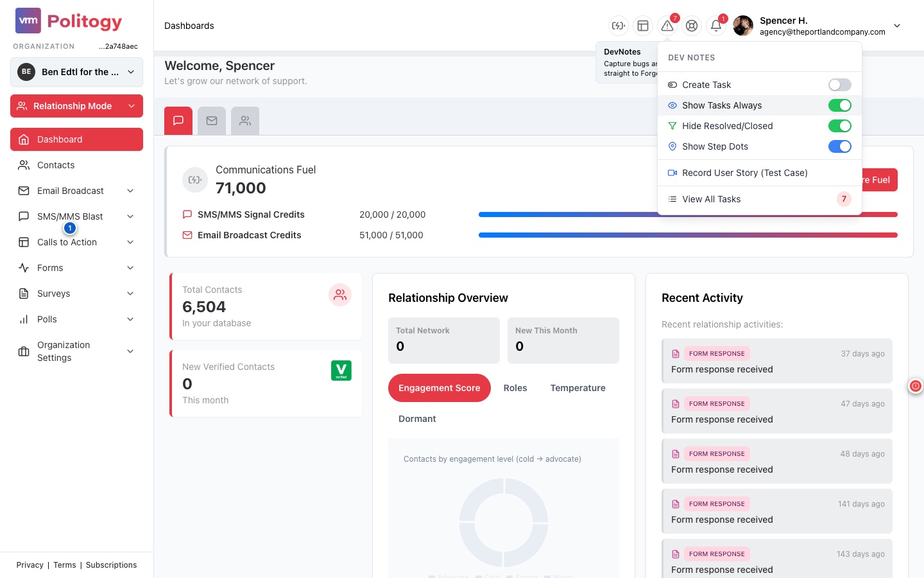Click the lifebuoy support icon
The height and width of the screenshot is (578, 924).
click(x=692, y=26)
